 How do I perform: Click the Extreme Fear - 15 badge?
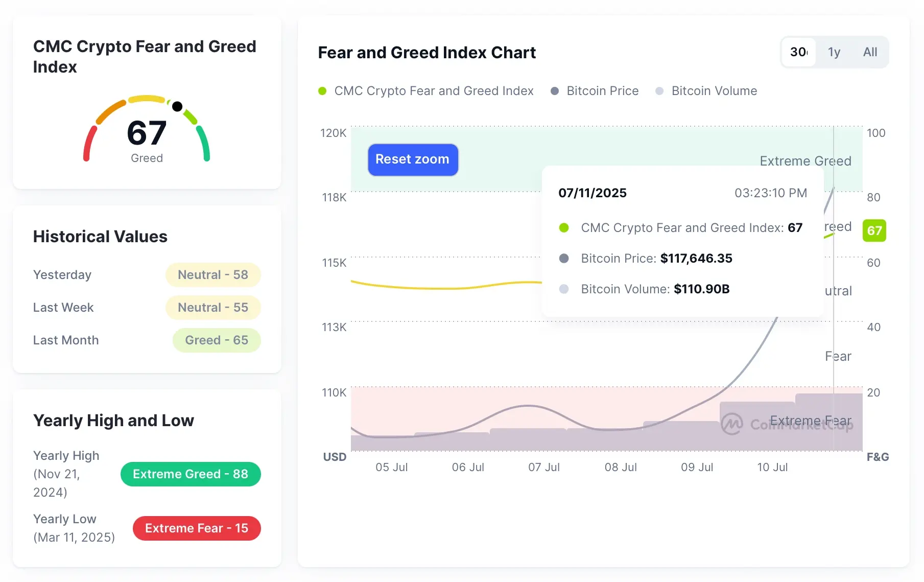(197, 528)
